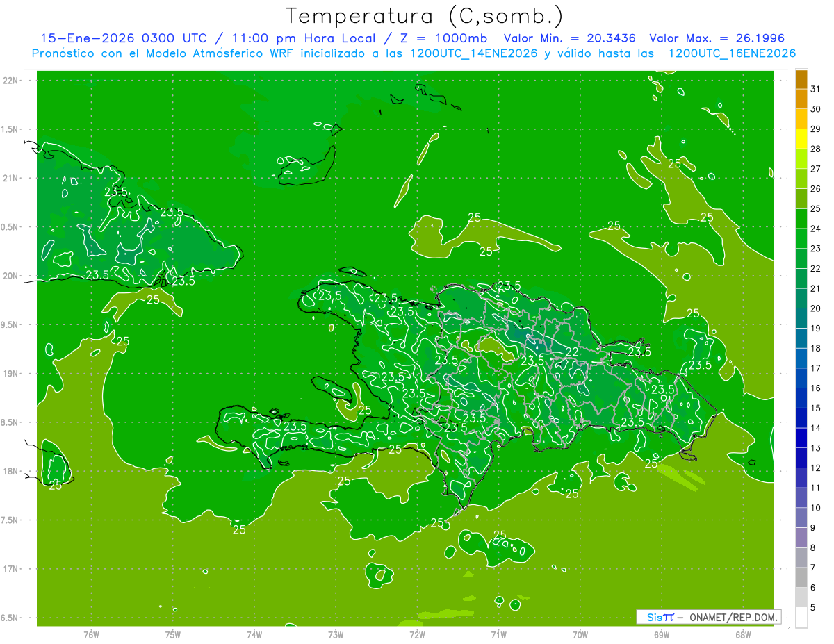Click the '6.5N' latitude axis label

pos(8,618)
